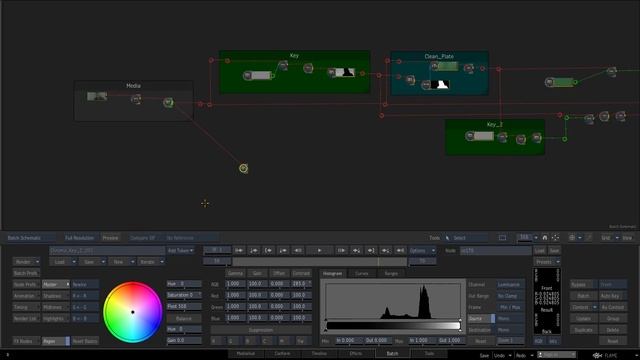Switch to the Ranges tab

(x=391, y=273)
